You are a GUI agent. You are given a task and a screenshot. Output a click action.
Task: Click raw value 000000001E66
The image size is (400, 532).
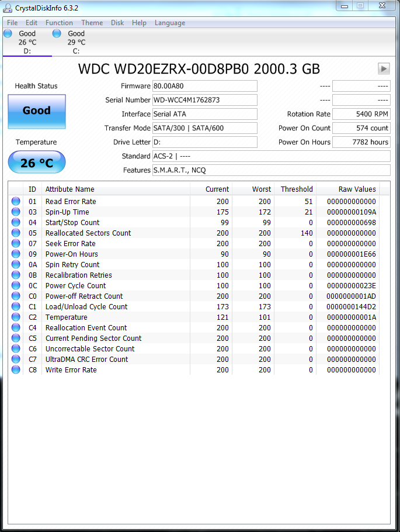351,254
